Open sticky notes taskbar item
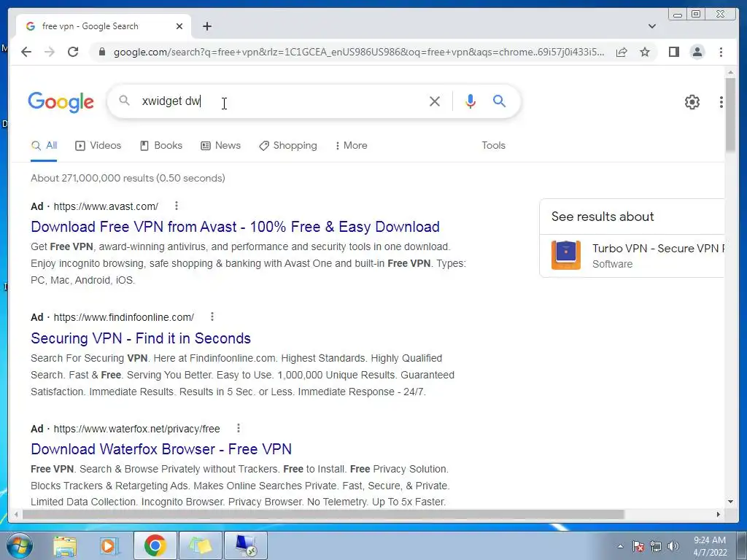The width and height of the screenshot is (747, 560). click(200, 545)
